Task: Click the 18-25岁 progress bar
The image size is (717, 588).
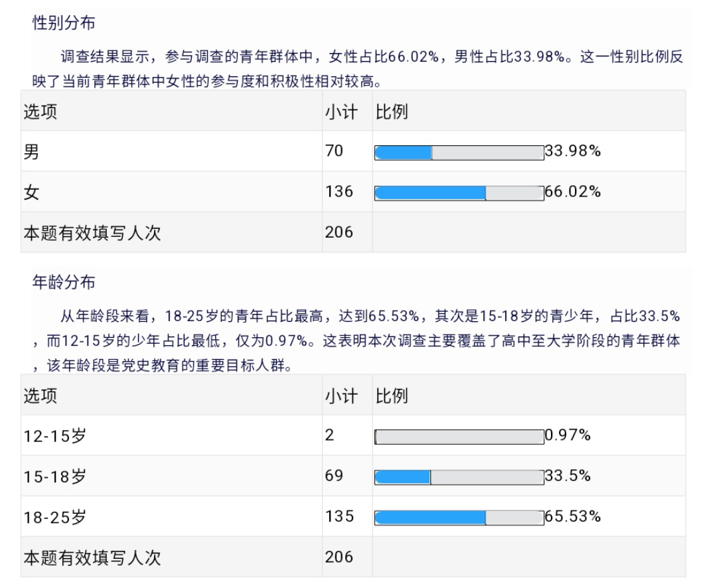Action: point(459,518)
